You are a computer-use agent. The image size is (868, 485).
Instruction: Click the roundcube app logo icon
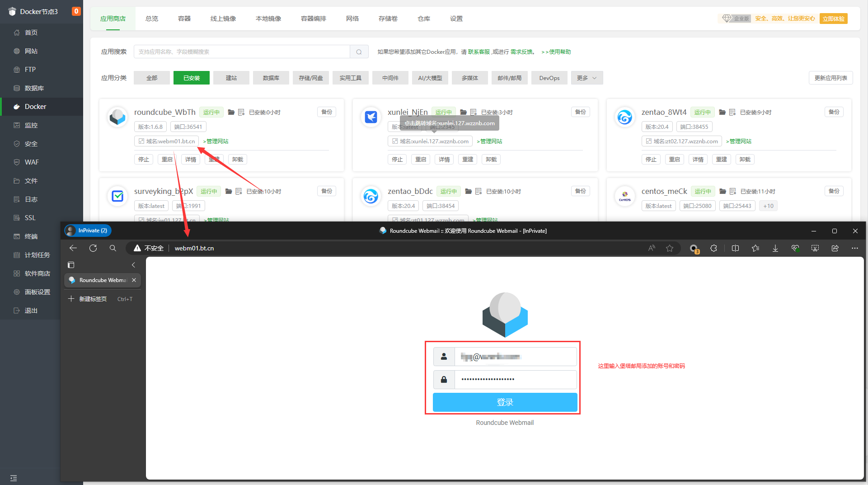click(x=117, y=117)
